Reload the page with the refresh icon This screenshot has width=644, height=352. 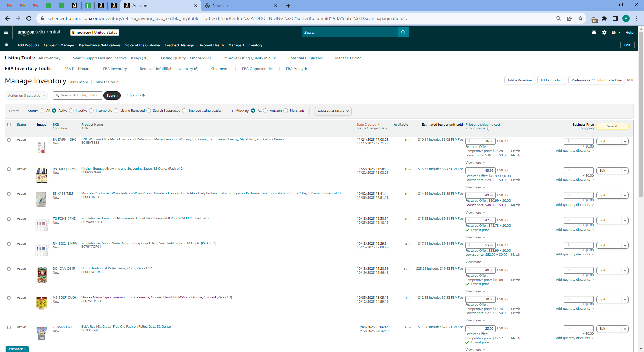pos(29,18)
